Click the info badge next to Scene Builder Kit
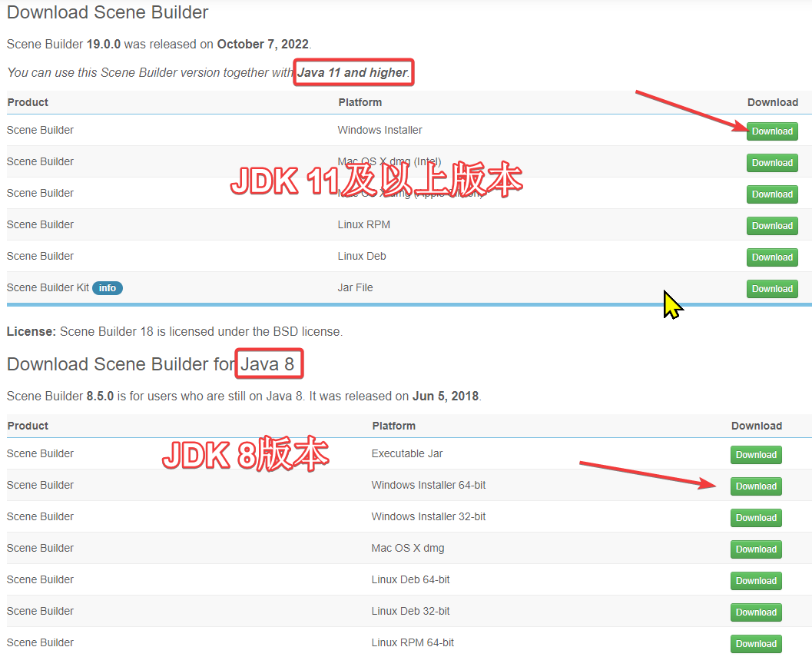The width and height of the screenshot is (812, 657). (x=107, y=287)
